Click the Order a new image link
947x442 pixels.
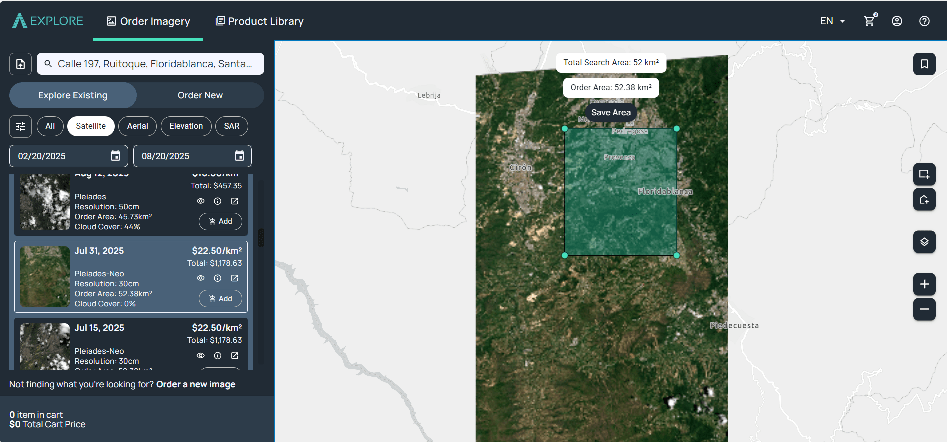point(196,384)
